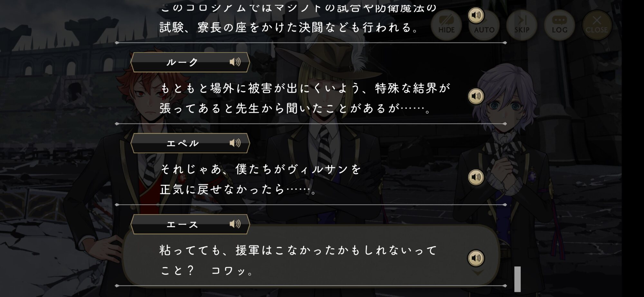
Task: Play voice in ルーク name tag
Action: [235, 62]
